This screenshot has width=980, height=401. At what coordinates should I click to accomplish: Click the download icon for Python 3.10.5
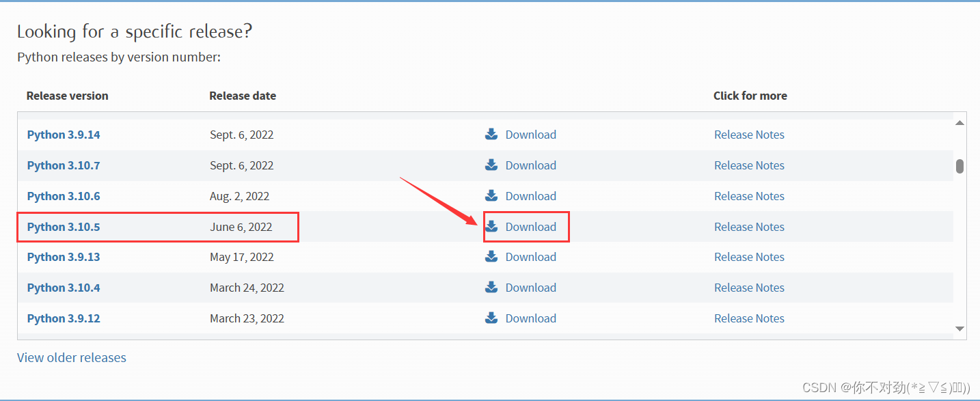click(491, 226)
